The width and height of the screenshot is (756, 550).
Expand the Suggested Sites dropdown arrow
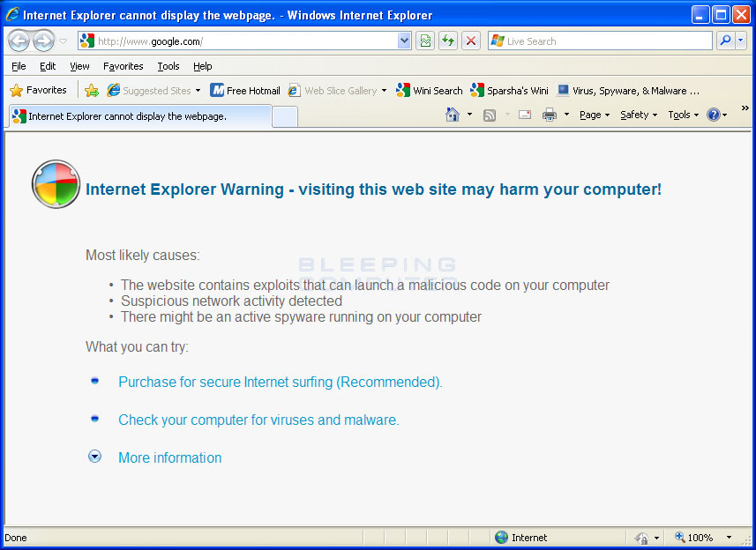point(198,91)
